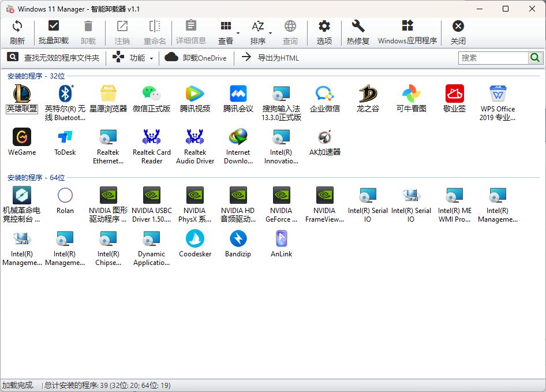Select the AnLink program icon

pos(281,238)
